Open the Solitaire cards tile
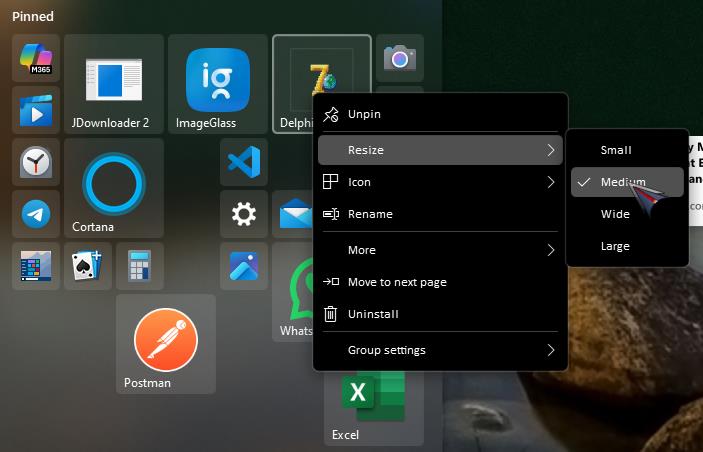This screenshot has height=452, width=703. tap(88, 266)
